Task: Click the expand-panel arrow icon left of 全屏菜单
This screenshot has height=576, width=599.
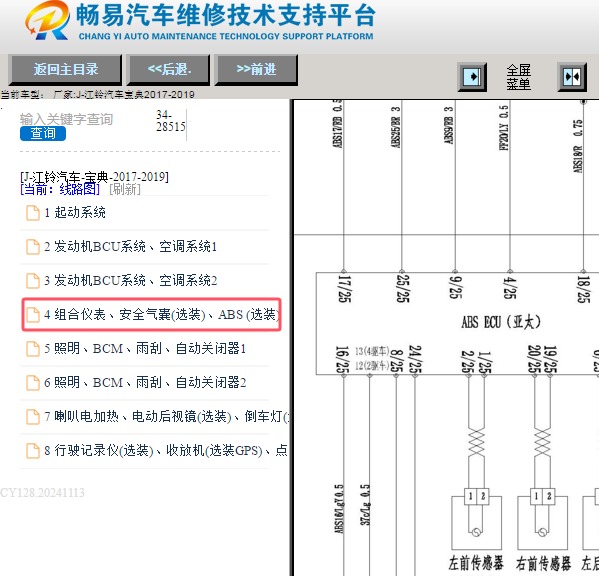Action: click(472, 77)
